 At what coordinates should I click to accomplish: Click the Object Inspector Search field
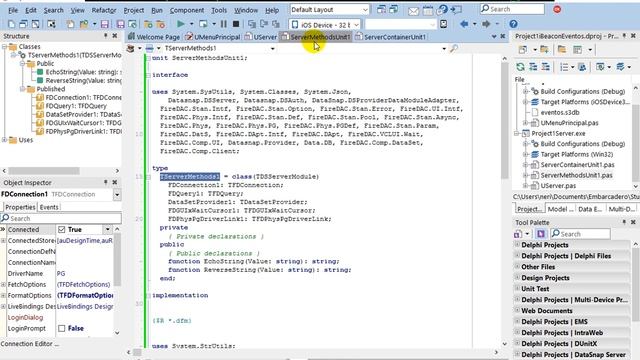click(61, 218)
